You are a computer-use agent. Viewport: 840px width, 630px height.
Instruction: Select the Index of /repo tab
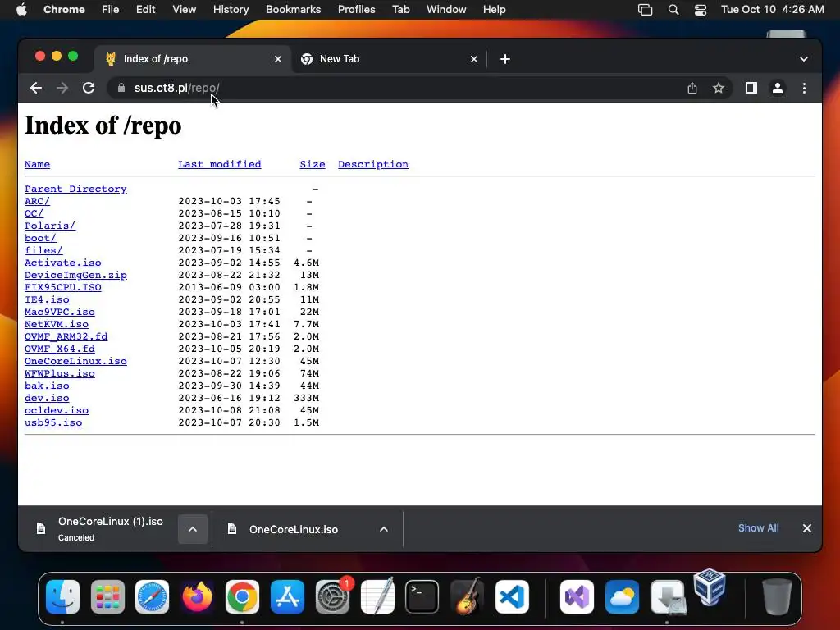coord(193,59)
